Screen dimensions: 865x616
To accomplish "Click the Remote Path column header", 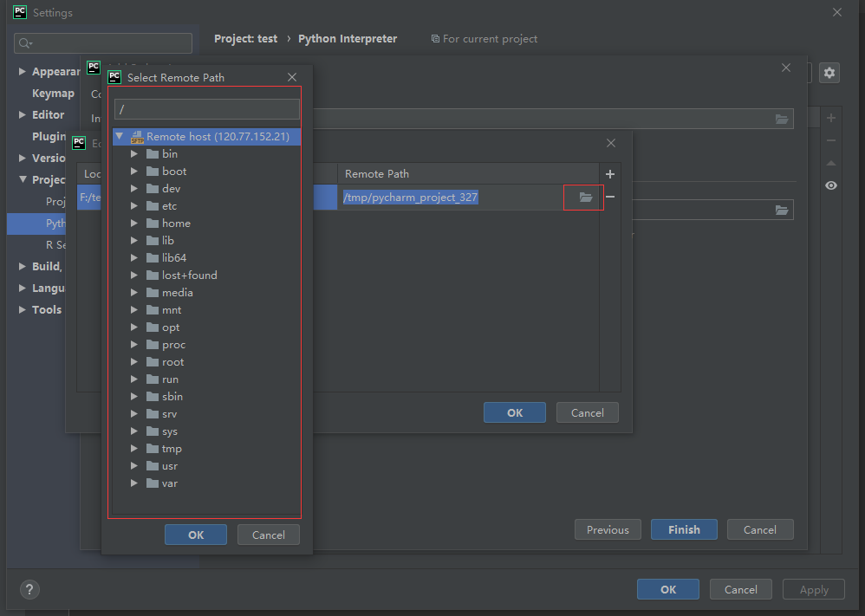I will [x=468, y=174].
